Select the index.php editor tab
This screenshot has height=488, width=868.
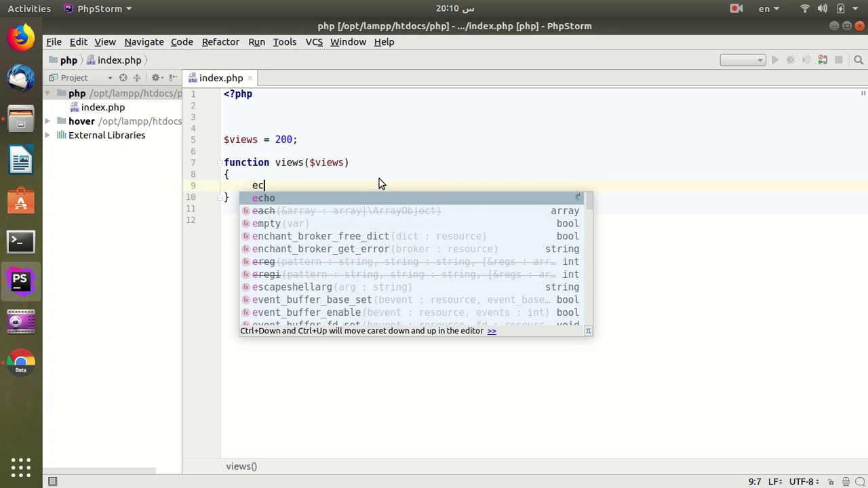click(221, 78)
